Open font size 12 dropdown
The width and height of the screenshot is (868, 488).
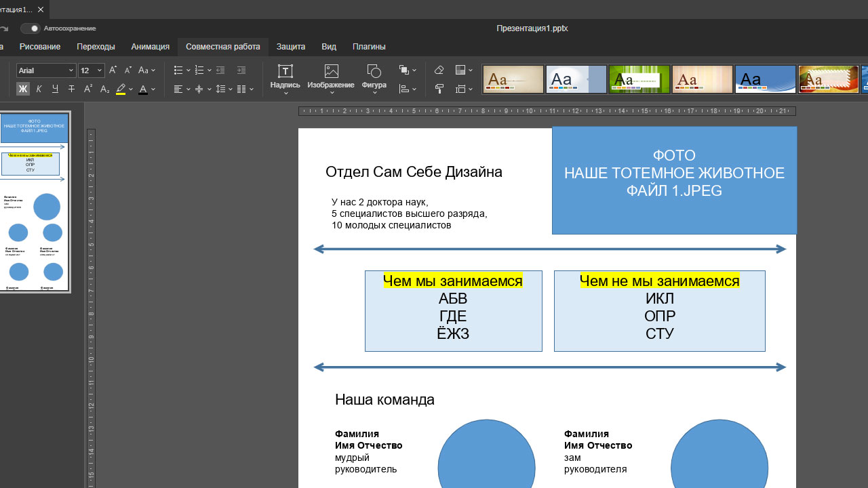(x=91, y=70)
